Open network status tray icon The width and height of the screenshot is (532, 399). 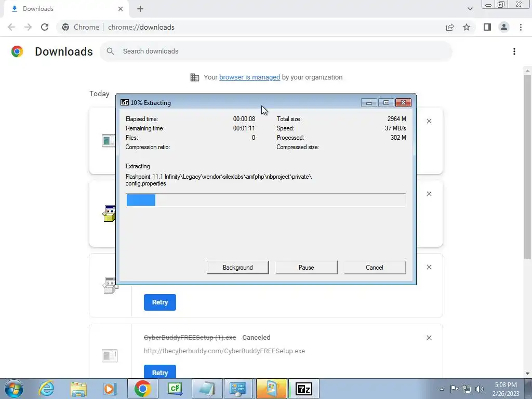467,389
